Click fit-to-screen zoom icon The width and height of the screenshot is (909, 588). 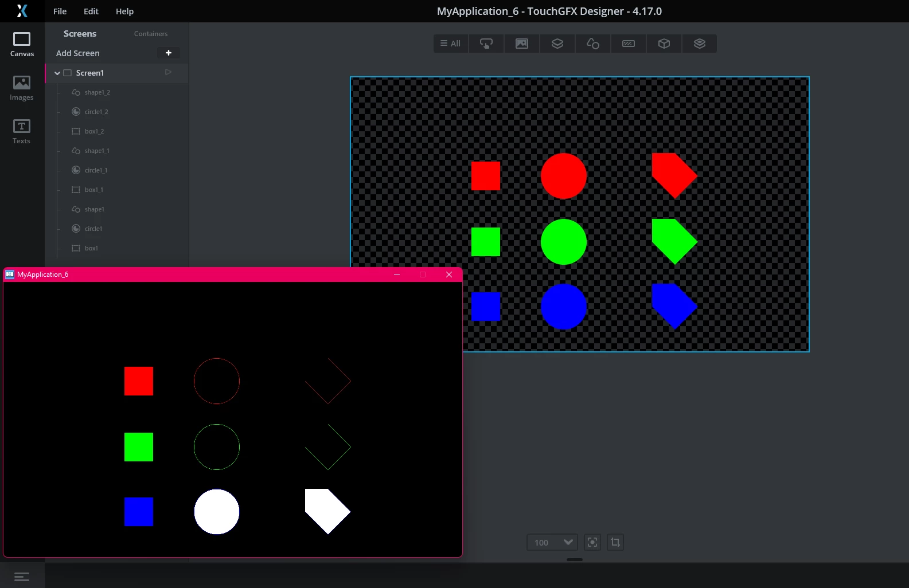point(592,542)
